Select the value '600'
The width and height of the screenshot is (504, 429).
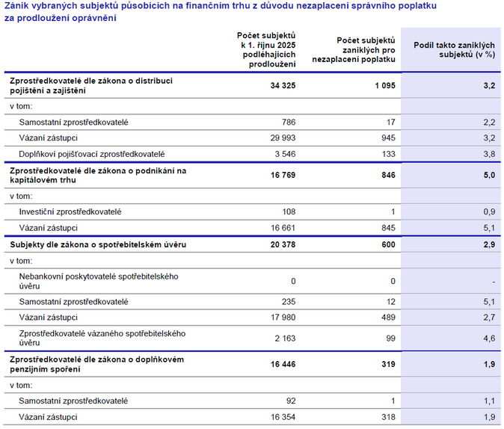click(x=388, y=244)
